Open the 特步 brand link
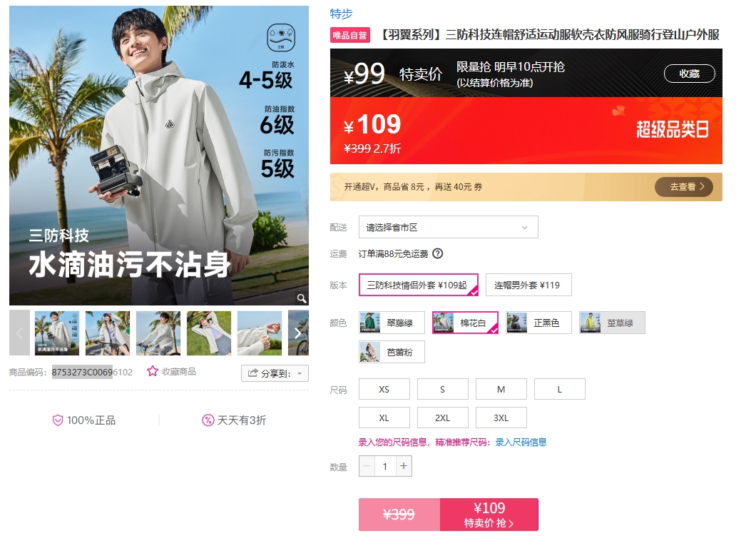This screenshot has height=536, width=756. click(x=341, y=14)
